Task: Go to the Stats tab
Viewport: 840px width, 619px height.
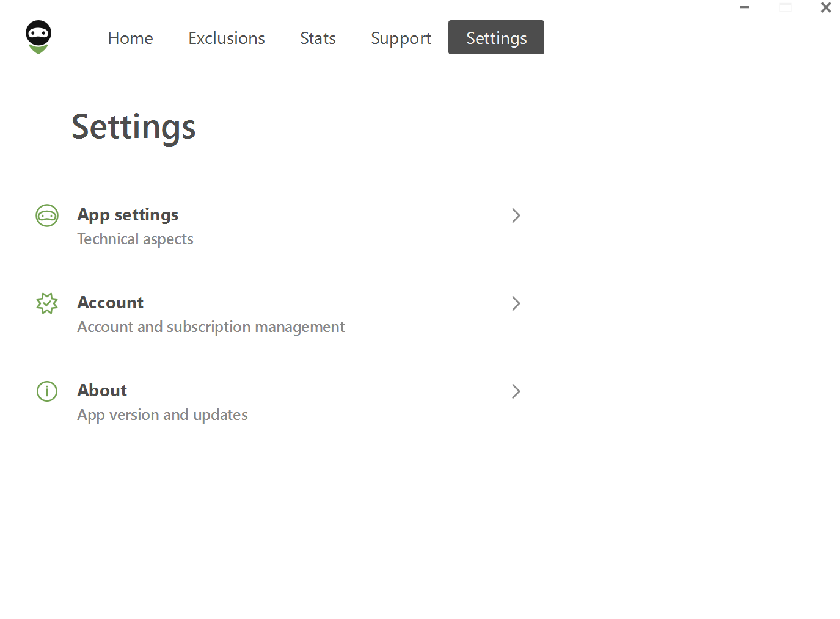Action: 318,38
